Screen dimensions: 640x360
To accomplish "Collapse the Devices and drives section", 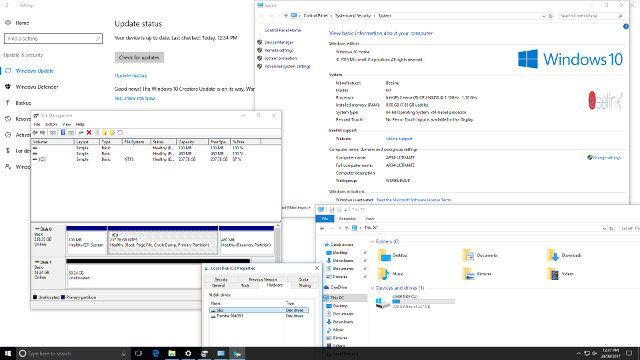I will [x=373, y=288].
